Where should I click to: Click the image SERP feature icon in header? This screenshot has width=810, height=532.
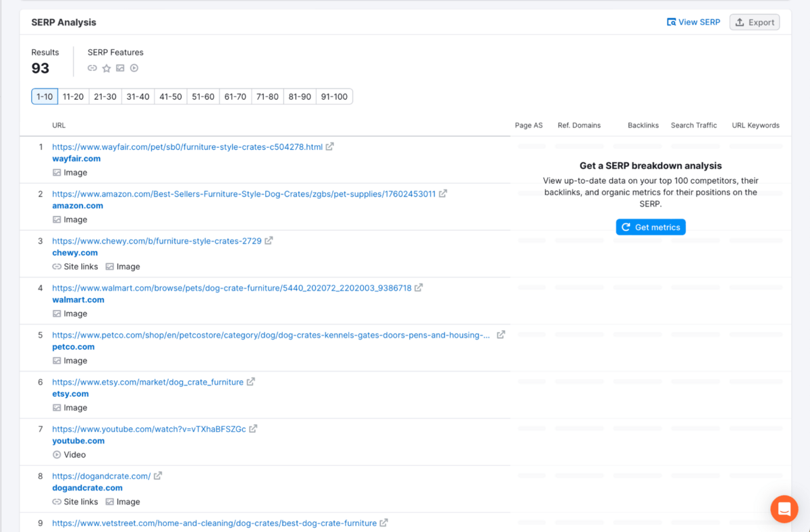click(120, 68)
